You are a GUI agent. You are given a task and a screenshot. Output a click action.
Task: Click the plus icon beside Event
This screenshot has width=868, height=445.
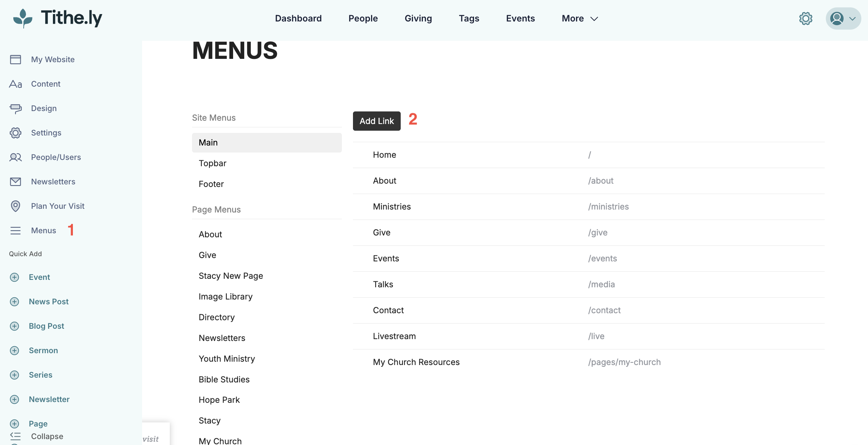coord(14,277)
